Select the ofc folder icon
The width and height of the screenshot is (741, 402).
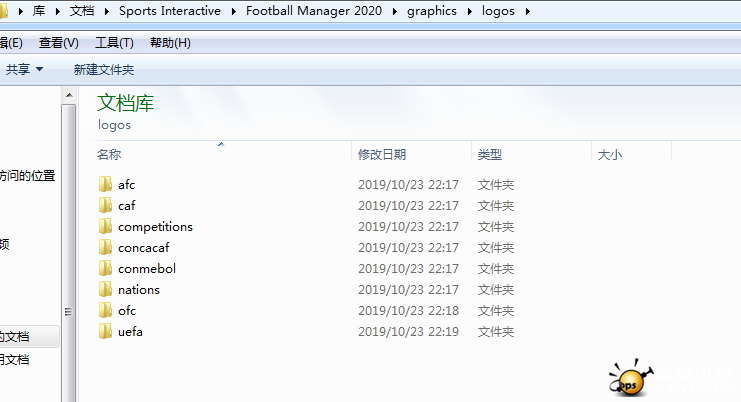pyautogui.click(x=105, y=310)
